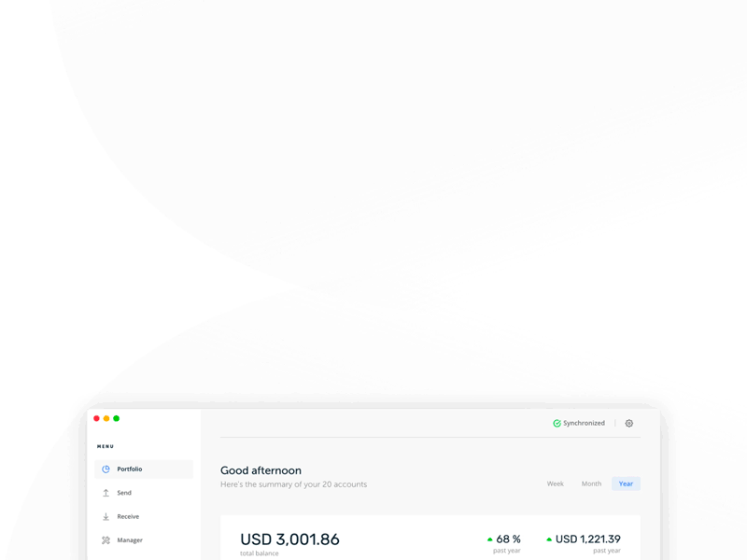Click the 68 % past year value
The image size is (747, 560).
pyautogui.click(x=508, y=539)
